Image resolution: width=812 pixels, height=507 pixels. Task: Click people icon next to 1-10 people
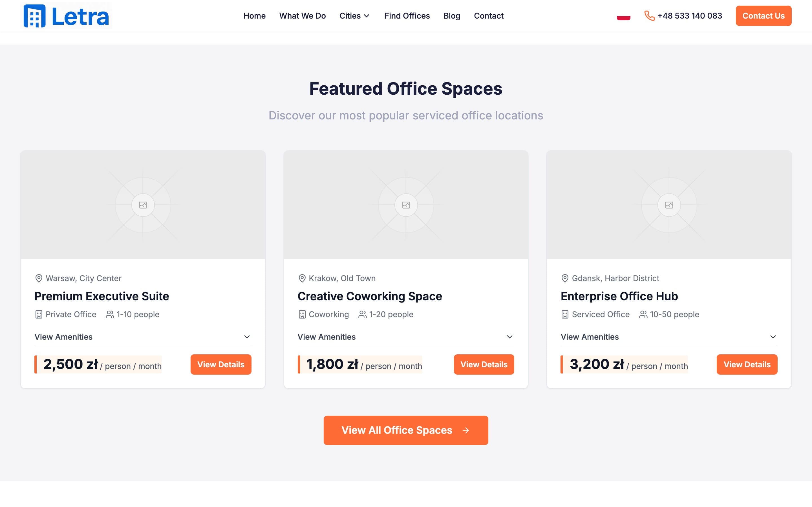[x=110, y=315]
